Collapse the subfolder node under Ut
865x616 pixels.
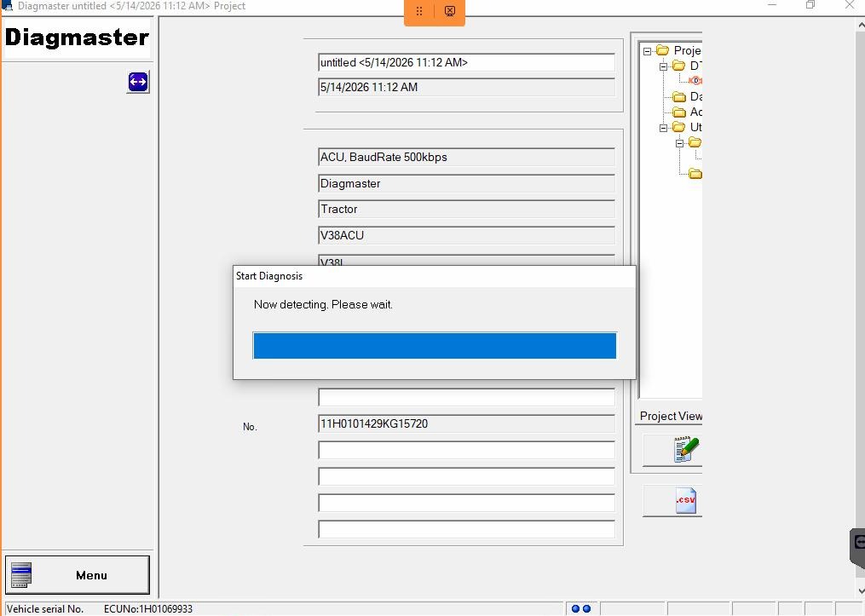pyautogui.click(x=680, y=143)
